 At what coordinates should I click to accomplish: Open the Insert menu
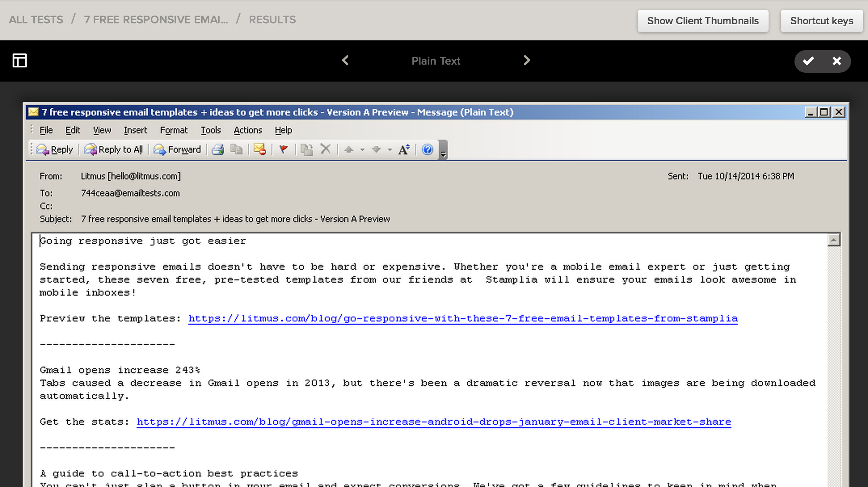coord(135,130)
